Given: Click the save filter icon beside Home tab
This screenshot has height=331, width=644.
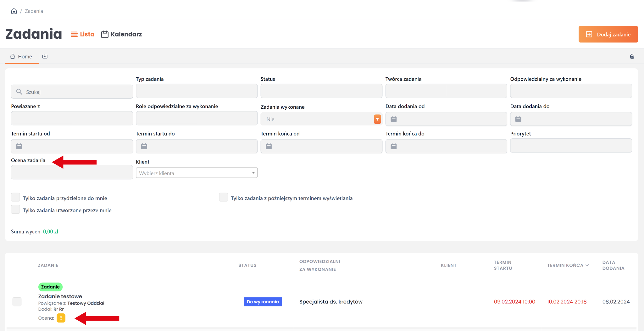Looking at the screenshot, I should [45, 56].
